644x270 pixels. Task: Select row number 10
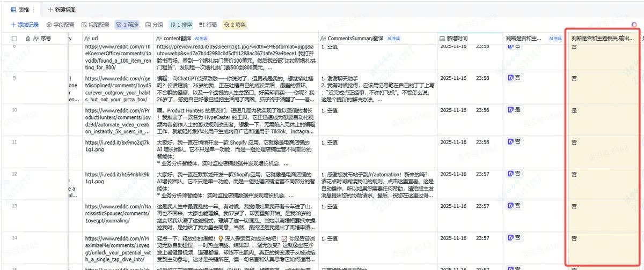click(14, 110)
